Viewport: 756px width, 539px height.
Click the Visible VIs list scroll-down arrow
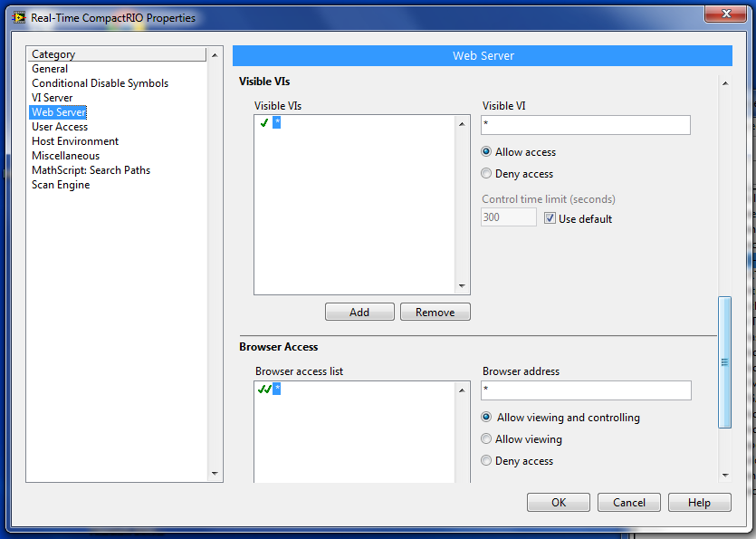pos(462,286)
